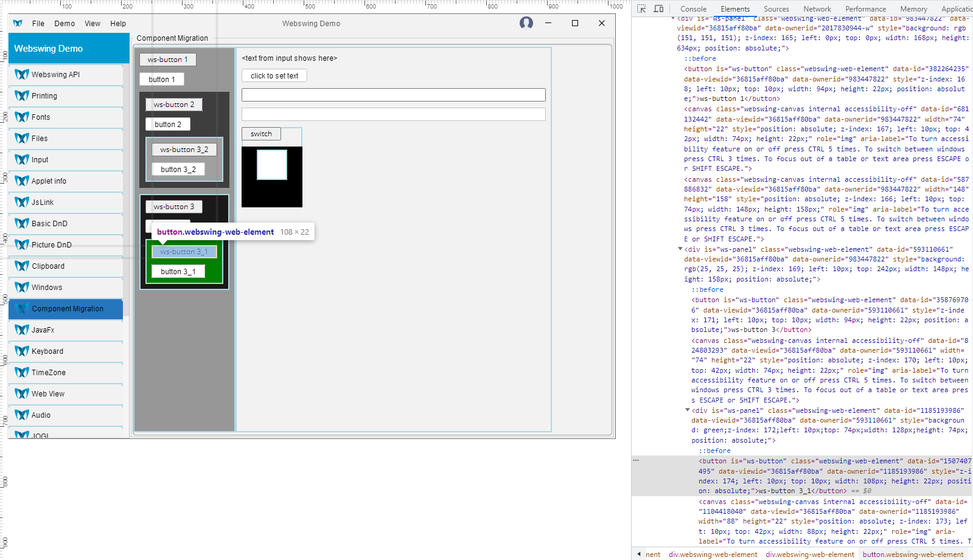
Task: Click the highlighted ws-button 3_1 button
Action: 184,252
